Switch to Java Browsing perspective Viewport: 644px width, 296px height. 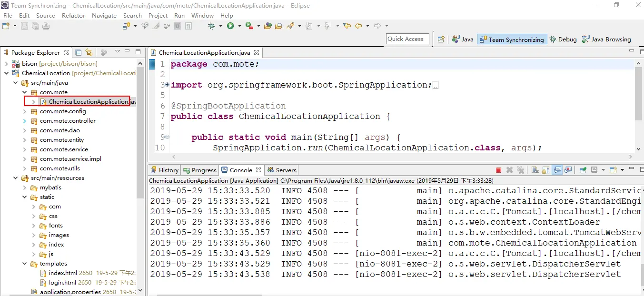click(606, 39)
